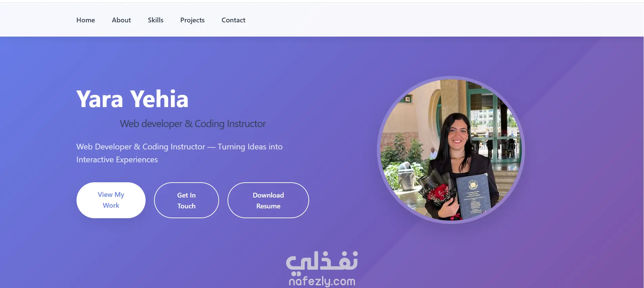Viewport: 644px width, 288px height.
Task: Click the Contact menu item
Action: click(x=233, y=20)
